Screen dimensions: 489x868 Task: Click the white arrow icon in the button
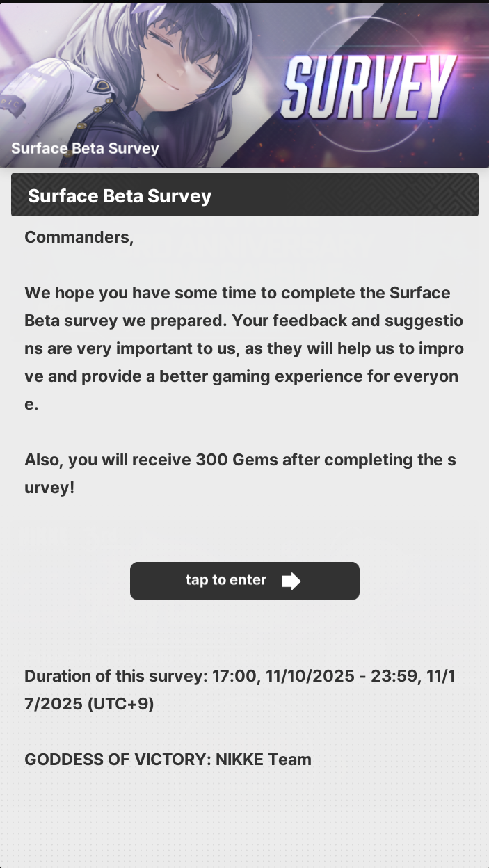[291, 581]
